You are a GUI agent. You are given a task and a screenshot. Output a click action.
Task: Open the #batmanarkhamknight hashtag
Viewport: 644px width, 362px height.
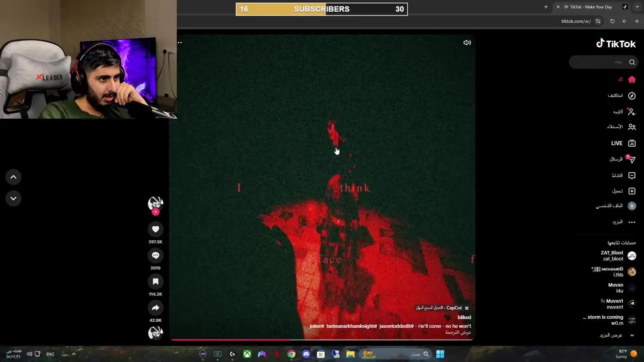(x=352, y=326)
